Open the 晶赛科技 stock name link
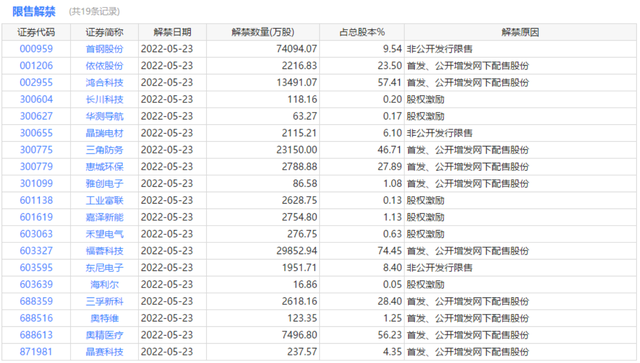 [104, 352]
